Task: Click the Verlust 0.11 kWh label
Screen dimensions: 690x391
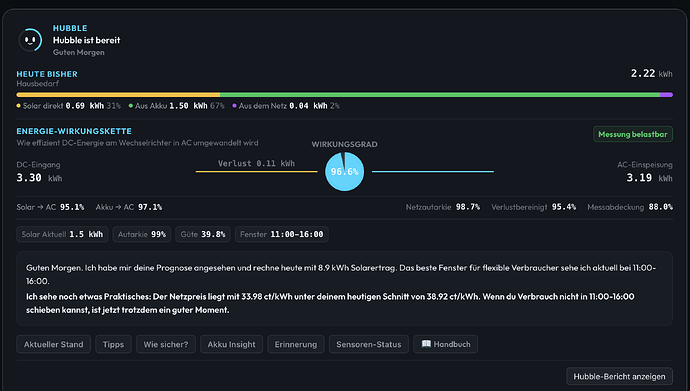Action: [x=256, y=164]
